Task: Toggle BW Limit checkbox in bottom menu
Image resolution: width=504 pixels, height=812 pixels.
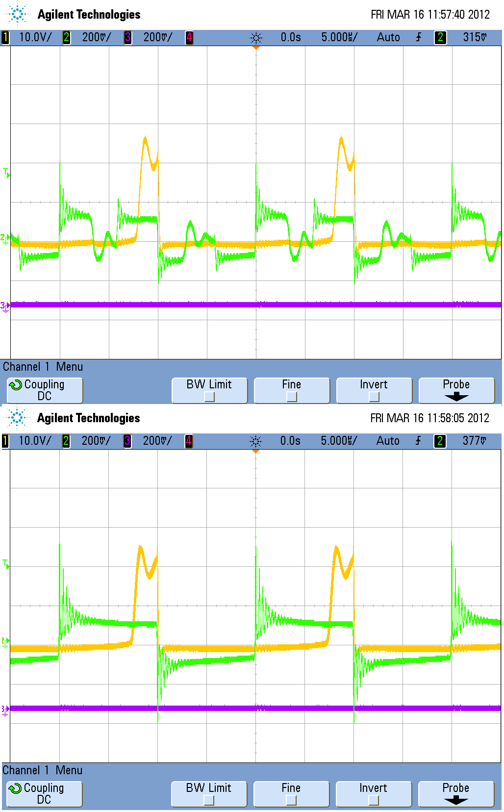Action: pyautogui.click(x=209, y=800)
